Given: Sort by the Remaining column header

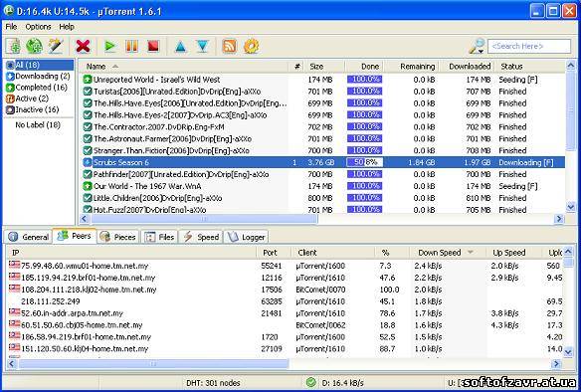Looking at the screenshot, I should (x=411, y=67).
